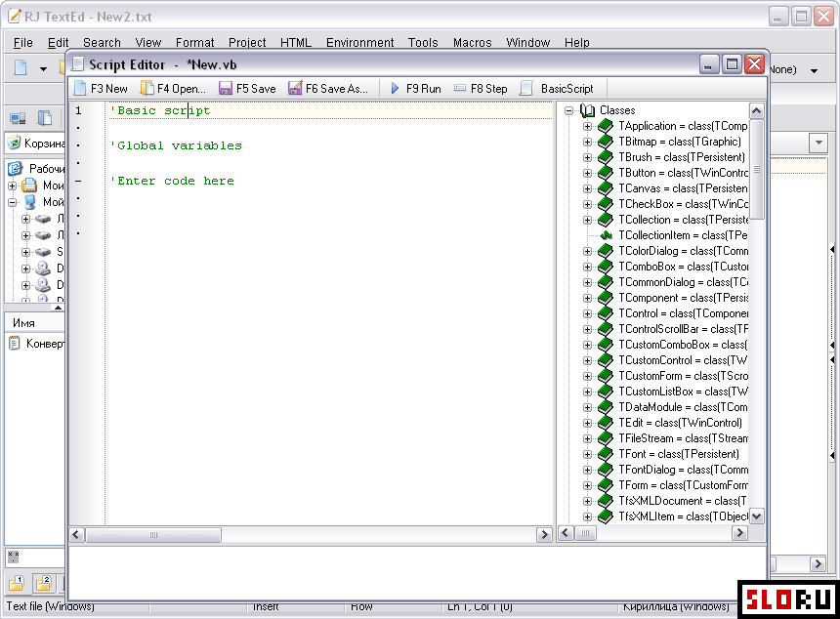Click the Classes root book icon
Image resolution: width=840 pixels, height=619 pixels.
(588, 110)
